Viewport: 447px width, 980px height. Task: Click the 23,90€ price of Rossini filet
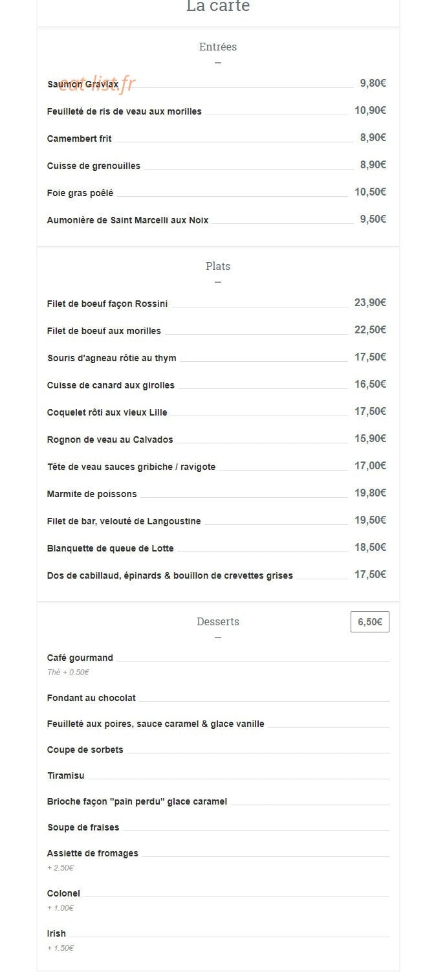[370, 302]
